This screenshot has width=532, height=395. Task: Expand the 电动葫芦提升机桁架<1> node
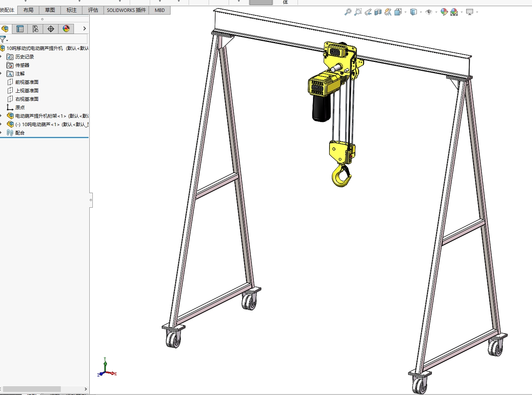click(1, 116)
